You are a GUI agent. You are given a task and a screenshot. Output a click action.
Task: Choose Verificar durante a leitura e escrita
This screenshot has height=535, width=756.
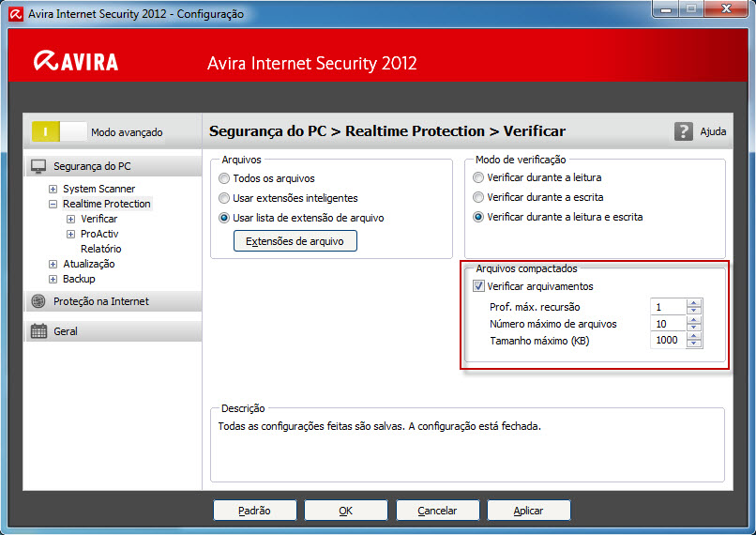[478, 217]
